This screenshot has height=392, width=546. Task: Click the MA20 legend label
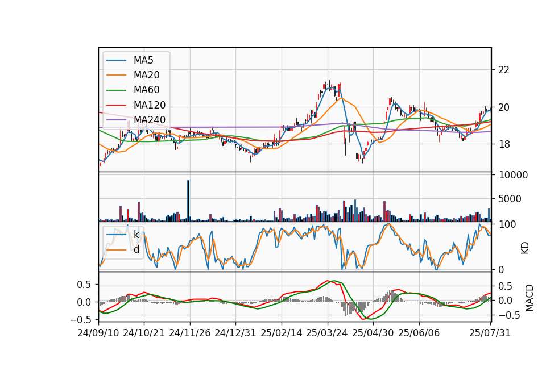point(147,75)
